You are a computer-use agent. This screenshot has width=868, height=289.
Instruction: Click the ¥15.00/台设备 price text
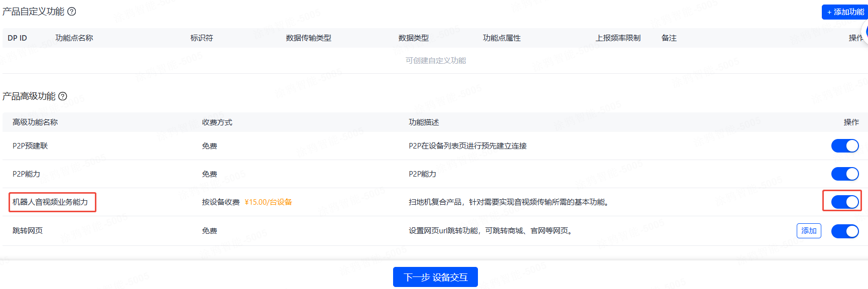pos(269,202)
